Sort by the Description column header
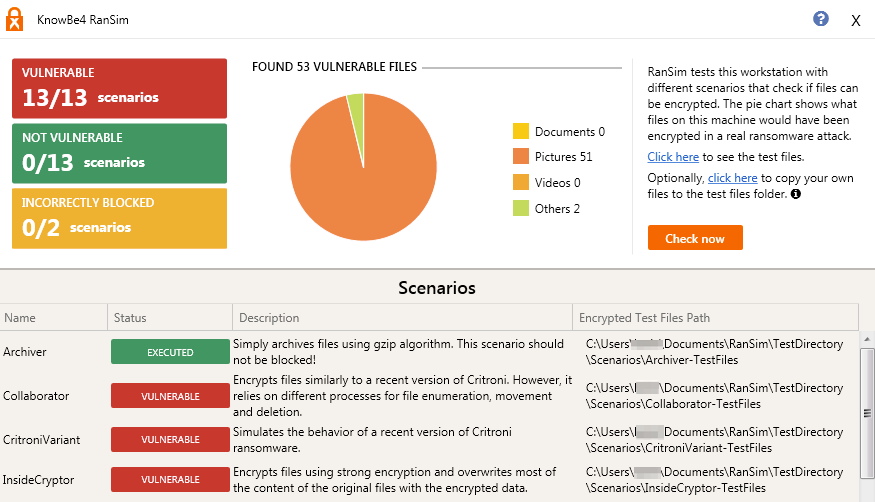 [402, 317]
